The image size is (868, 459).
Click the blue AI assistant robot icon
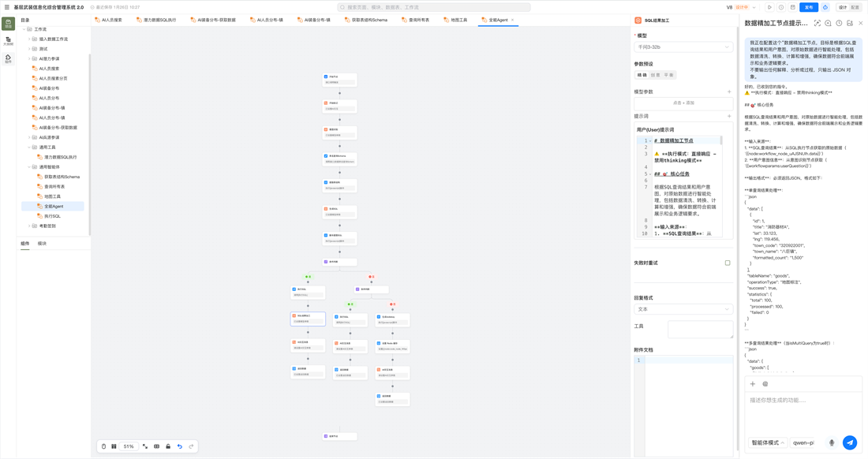pyautogui.click(x=825, y=7)
